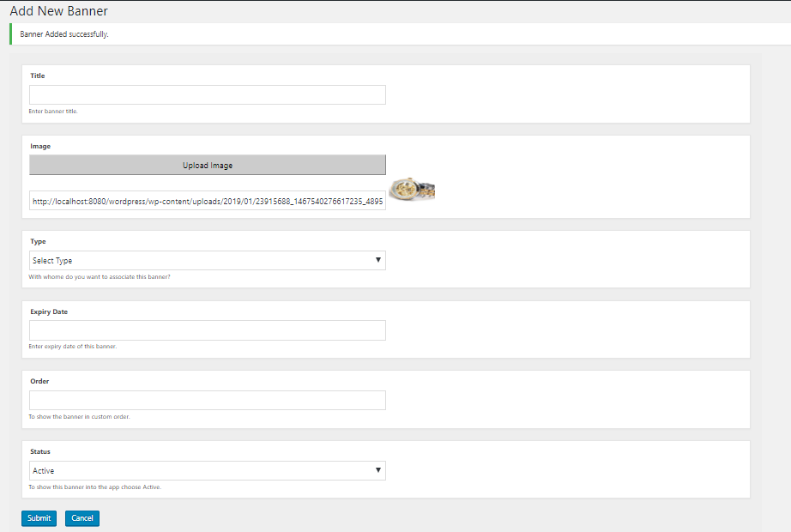This screenshot has height=532, width=791.
Task: Expand the Status dropdown showing Active
Action: point(207,470)
